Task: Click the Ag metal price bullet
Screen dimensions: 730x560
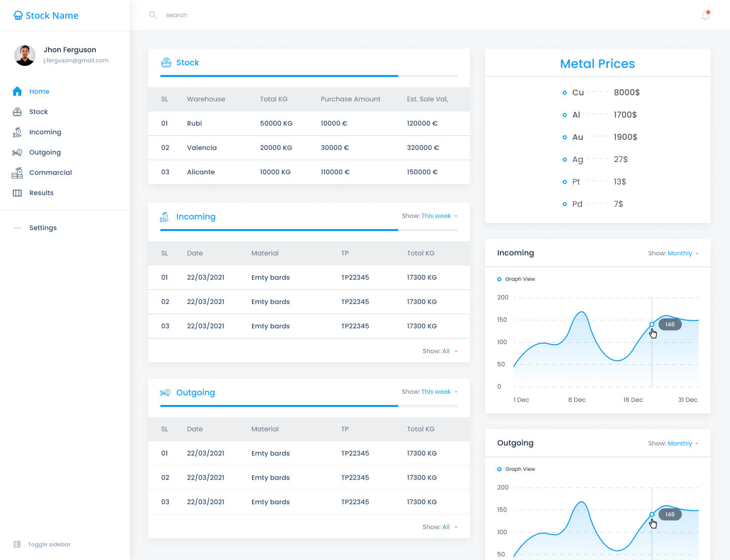Action: [565, 160]
